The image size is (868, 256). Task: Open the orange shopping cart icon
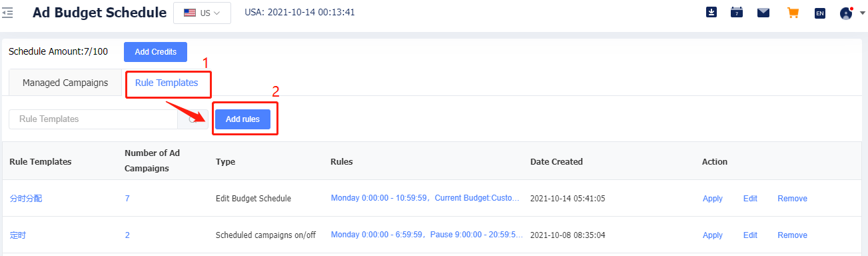pos(793,12)
